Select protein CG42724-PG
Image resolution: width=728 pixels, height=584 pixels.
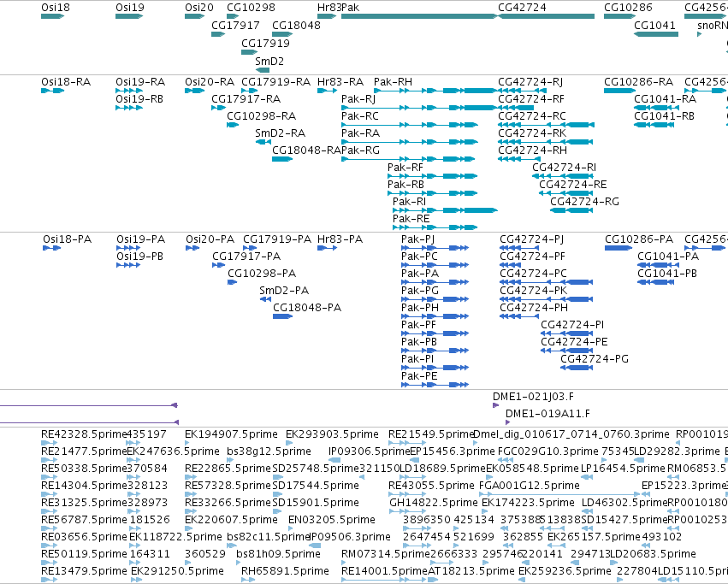pyautogui.click(x=595, y=359)
